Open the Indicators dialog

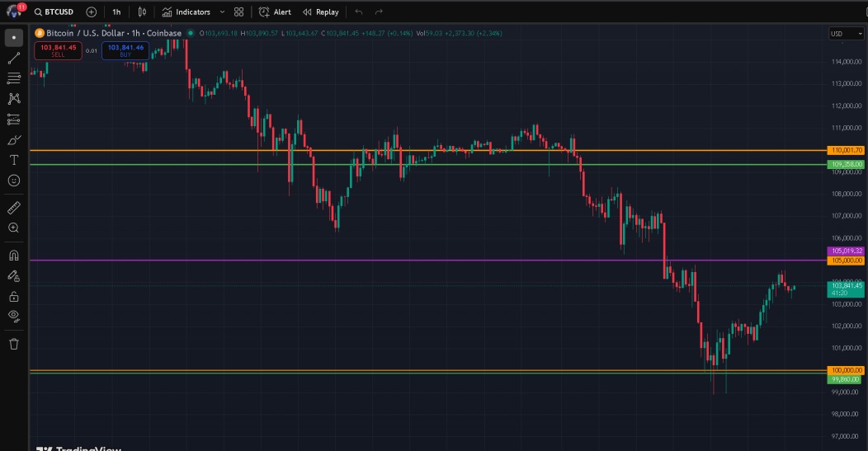click(x=186, y=12)
